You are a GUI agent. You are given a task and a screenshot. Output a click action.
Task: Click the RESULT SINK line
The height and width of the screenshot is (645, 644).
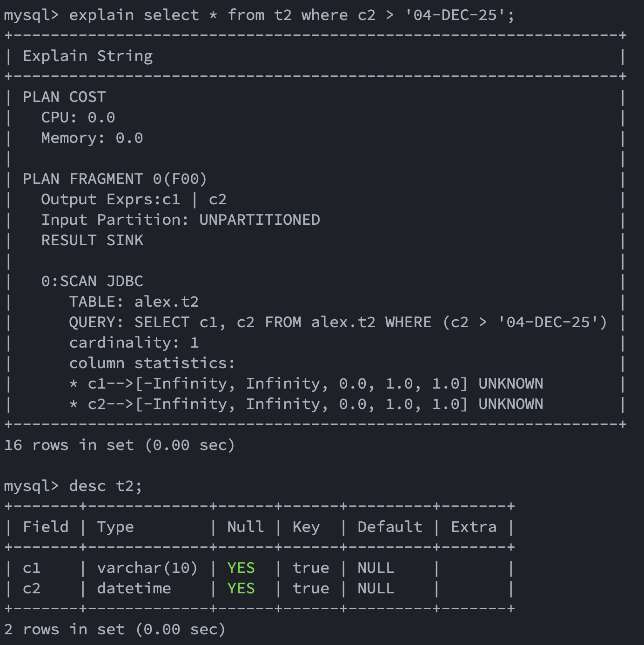tap(92, 240)
